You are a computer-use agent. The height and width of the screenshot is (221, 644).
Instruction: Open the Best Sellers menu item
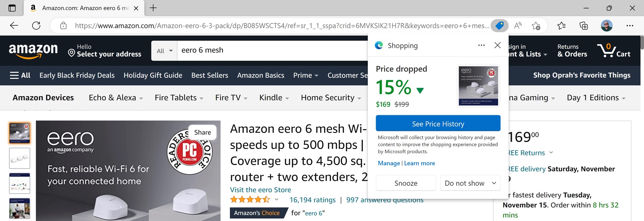click(x=210, y=75)
